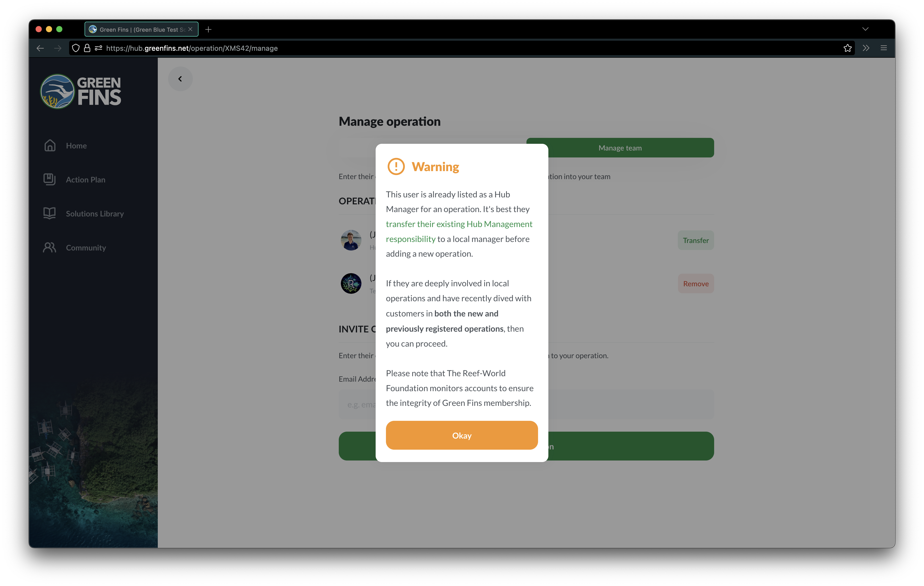This screenshot has width=924, height=586.
Task: Close the Green Fins browser tab
Action: pos(190,29)
